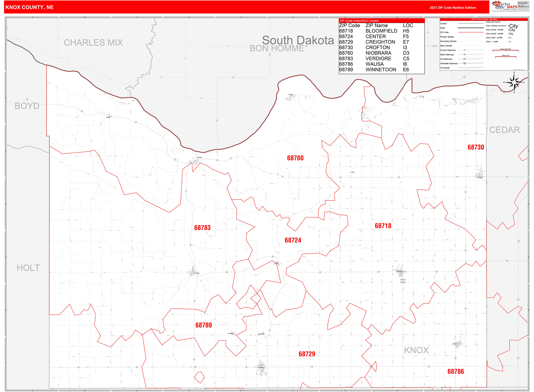Click the State Highways circle symbol in legend
534x392 pixels.
[x=464, y=55]
